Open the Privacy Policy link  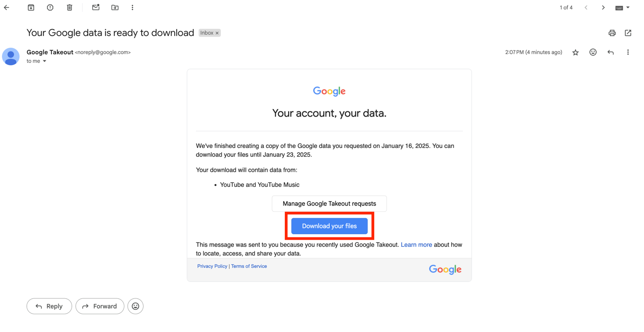[212, 266]
